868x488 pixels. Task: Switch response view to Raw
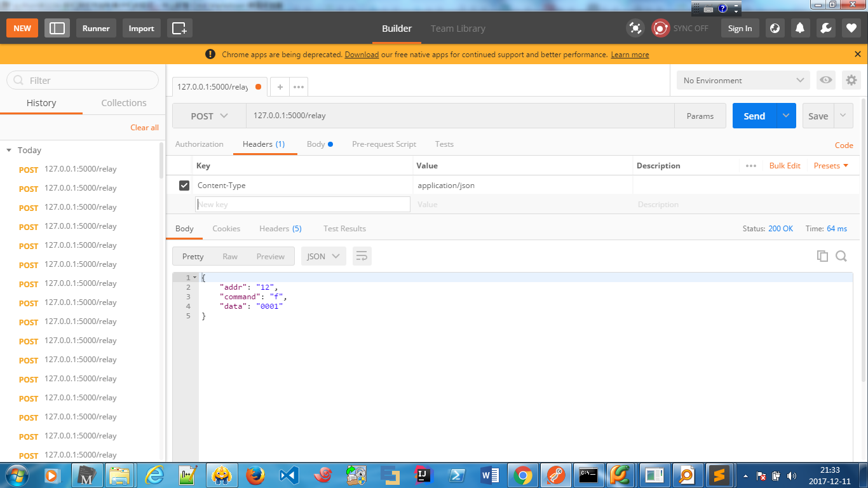point(230,257)
